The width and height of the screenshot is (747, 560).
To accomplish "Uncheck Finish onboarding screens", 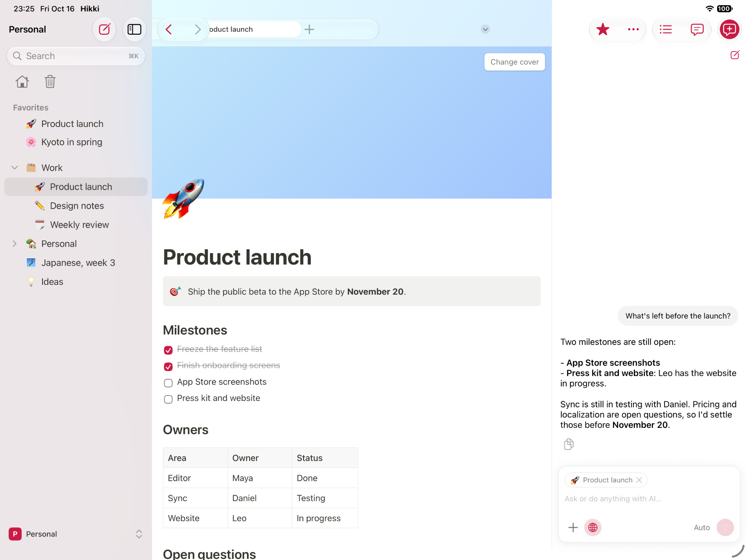I will (168, 366).
